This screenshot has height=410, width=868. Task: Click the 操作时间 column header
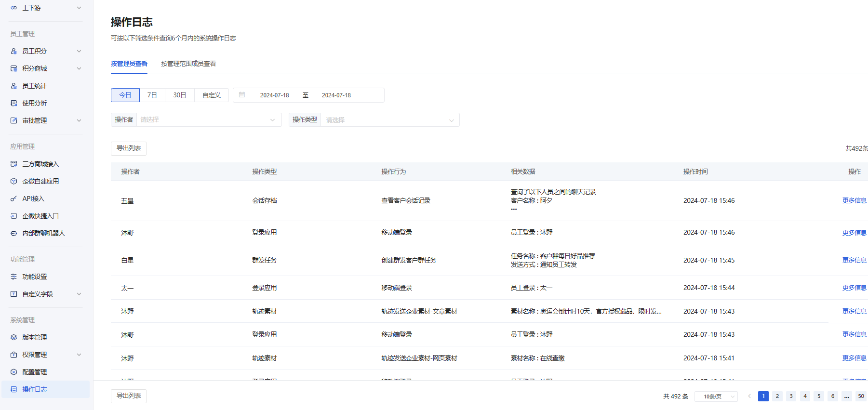tap(695, 172)
